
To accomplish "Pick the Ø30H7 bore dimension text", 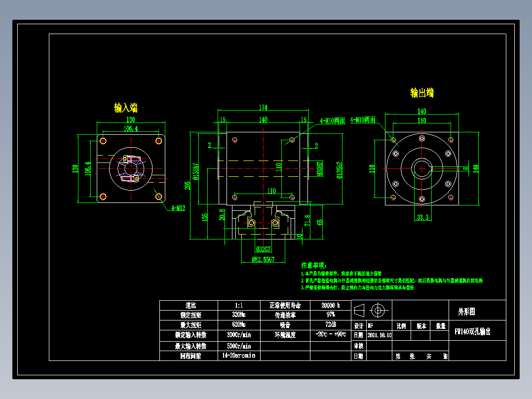I will point(320,169).
